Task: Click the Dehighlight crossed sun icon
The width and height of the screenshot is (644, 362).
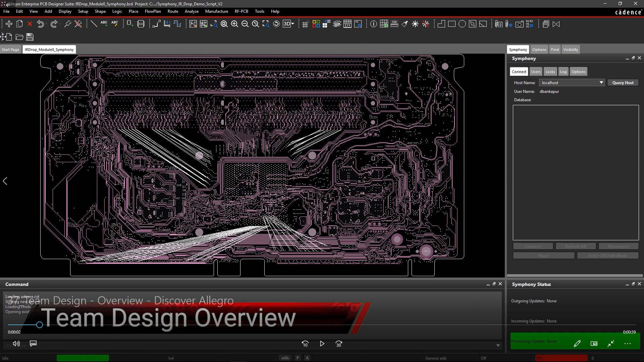Action: 426,24
